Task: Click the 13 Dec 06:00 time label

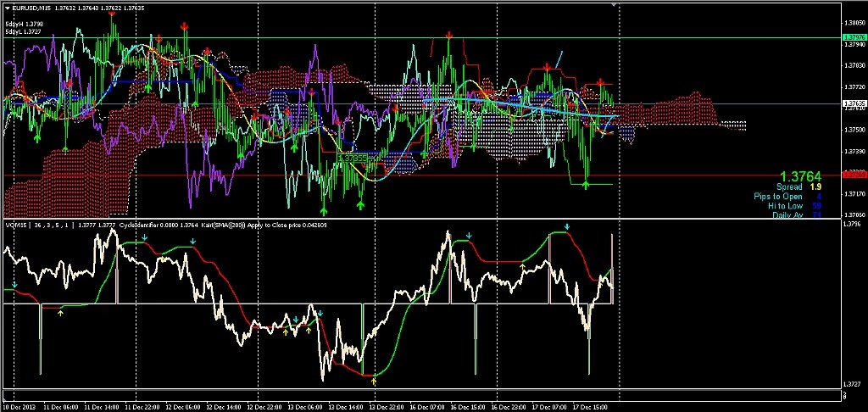Action: 306,407
